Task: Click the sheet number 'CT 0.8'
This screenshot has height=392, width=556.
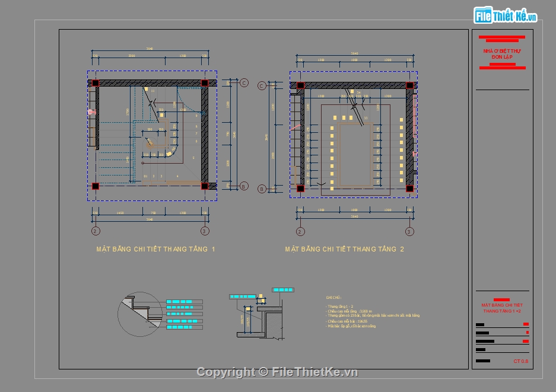Action: 521,361
